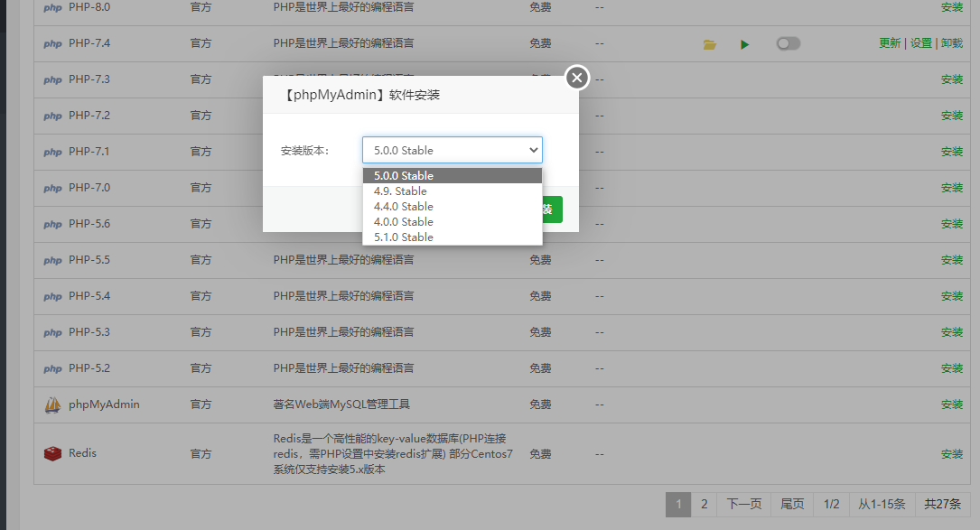Click php icon beside PHP-7.2
The width and height of the screenshot is (980, 530).
click(x=52, y=116)
